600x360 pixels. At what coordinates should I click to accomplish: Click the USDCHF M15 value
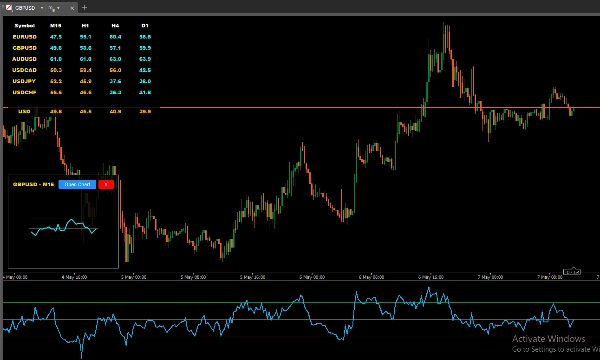click(56, 92)
